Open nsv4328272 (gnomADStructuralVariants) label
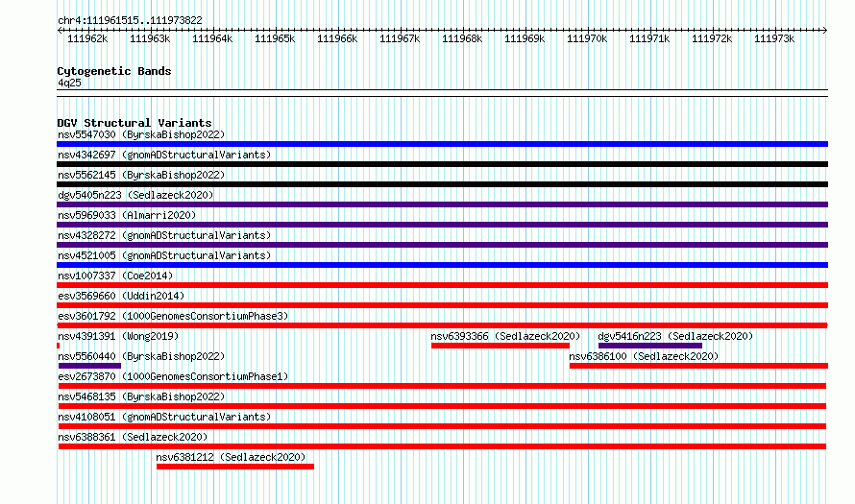Image resolution: width=855 pixels, height=504 pixels. coord(164,235)
